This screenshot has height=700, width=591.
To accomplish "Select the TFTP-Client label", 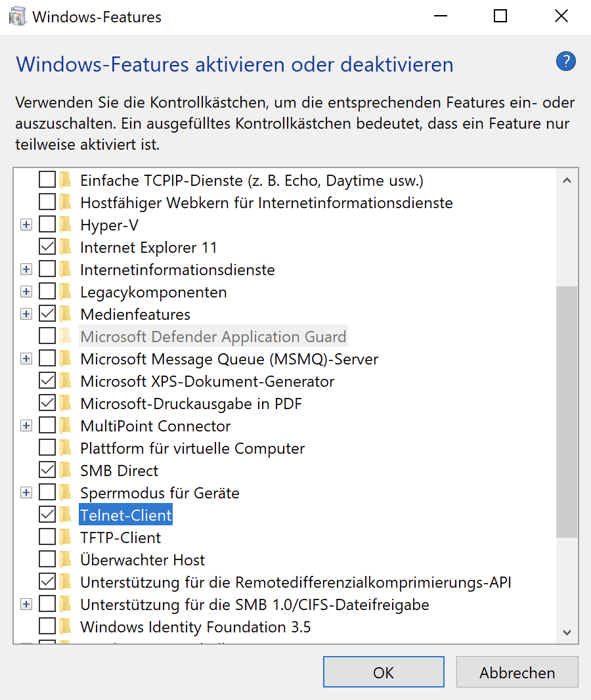I will pyautogui.click(x=121, y=538).
